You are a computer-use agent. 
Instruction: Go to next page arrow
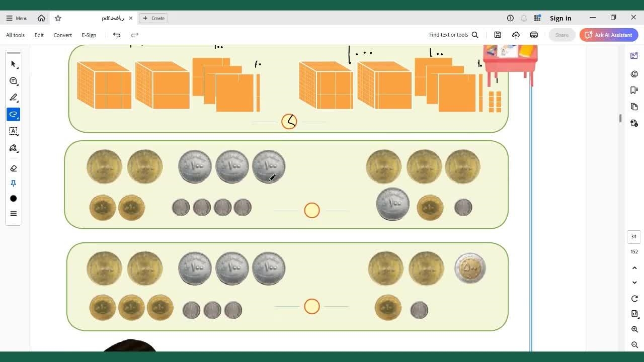pyautogui.click(x=634, y=283)
